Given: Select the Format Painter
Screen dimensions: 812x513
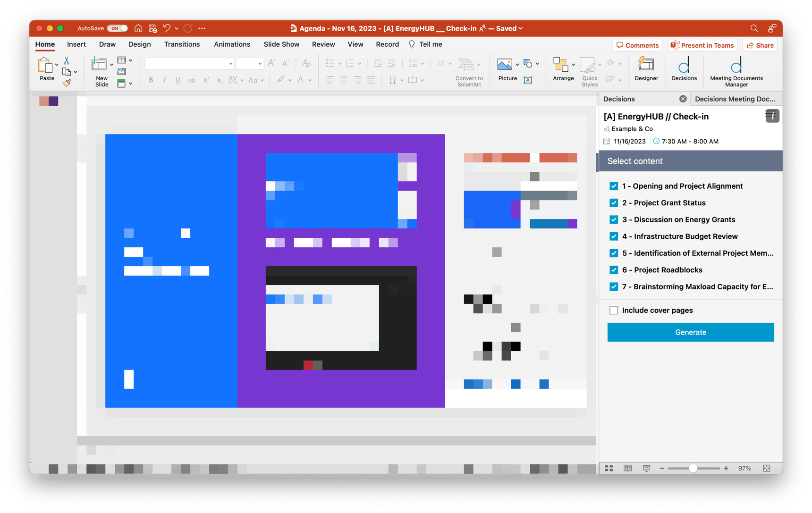Looking at the screenshot, I should coord(67,83).
